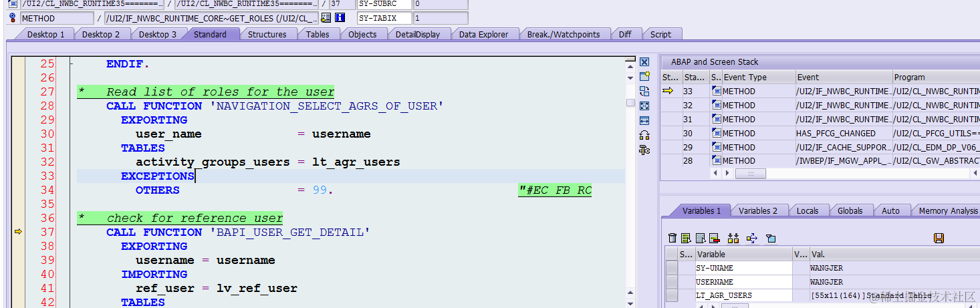Open the Objects tab
This screenshot has height=308, width=980.
[x=362, y=34]
